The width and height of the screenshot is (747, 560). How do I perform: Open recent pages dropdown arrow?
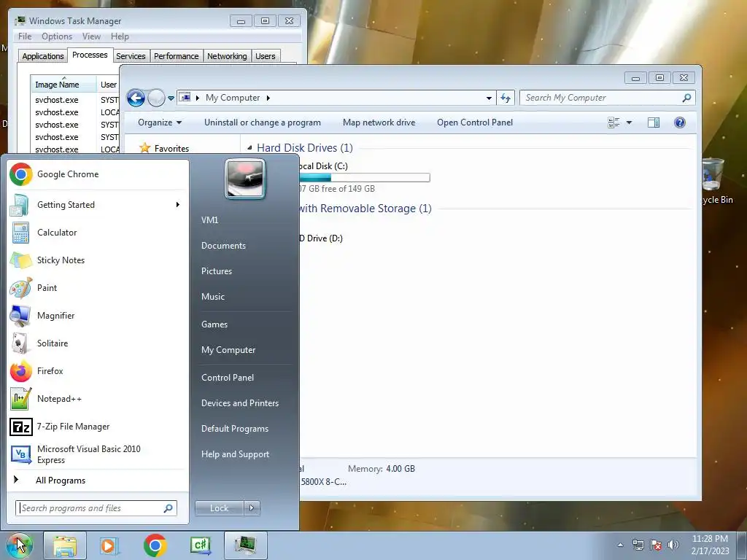pyautogui.click(x=171, y=98)
